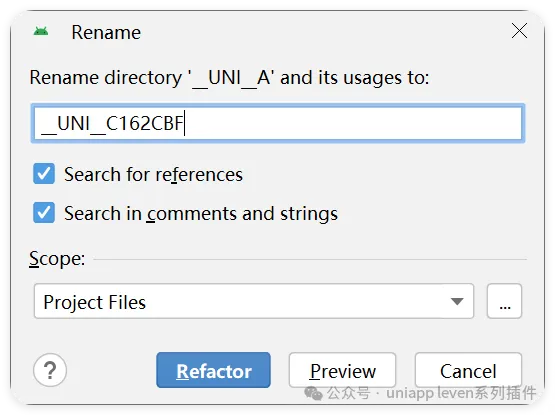Click the Scope section label
The image size is (555, 415).
[x=57, y=259]
